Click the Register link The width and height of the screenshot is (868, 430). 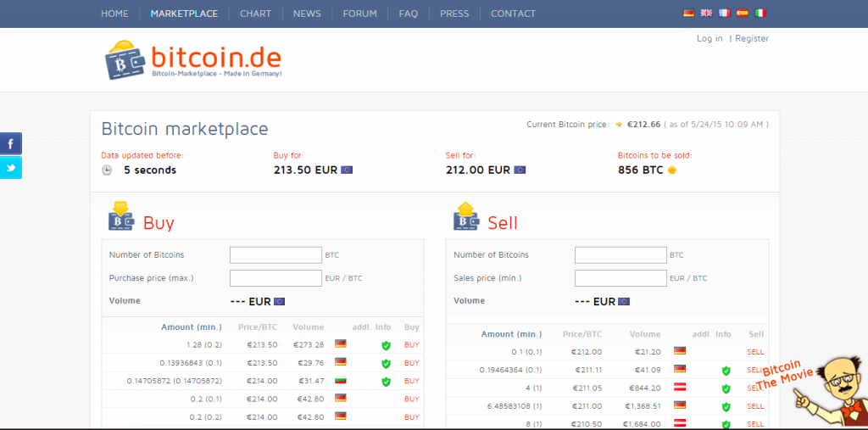tap(752, 38)
